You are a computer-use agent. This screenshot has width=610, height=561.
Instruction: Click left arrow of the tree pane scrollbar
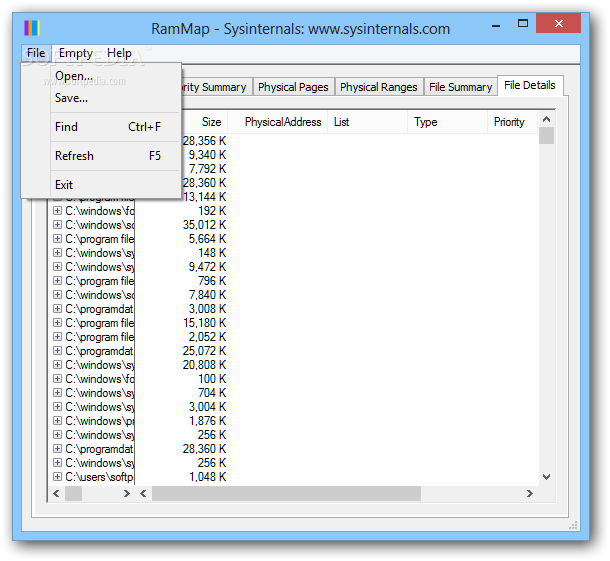pyautogui.click(x=56, y=494)
